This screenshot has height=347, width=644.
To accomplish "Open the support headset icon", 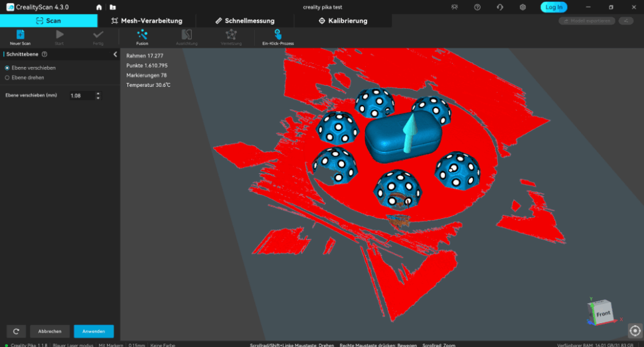I will 500,7.
